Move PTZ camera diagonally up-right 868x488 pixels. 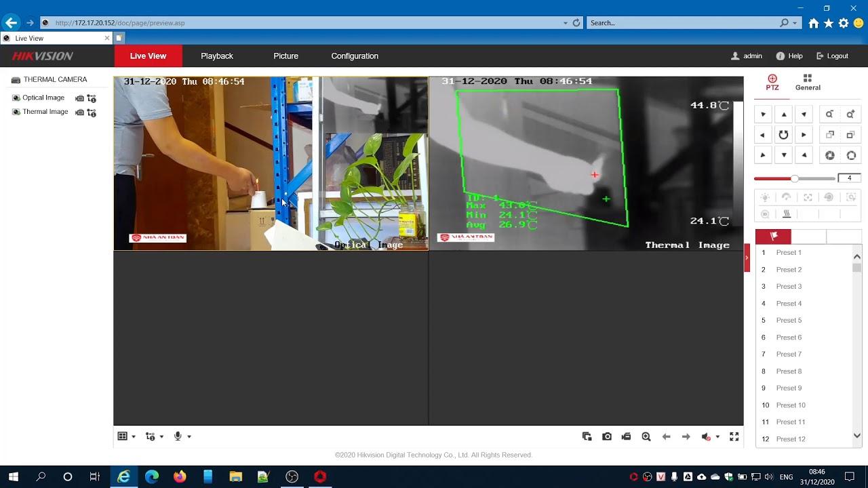(x=804, y=115)
